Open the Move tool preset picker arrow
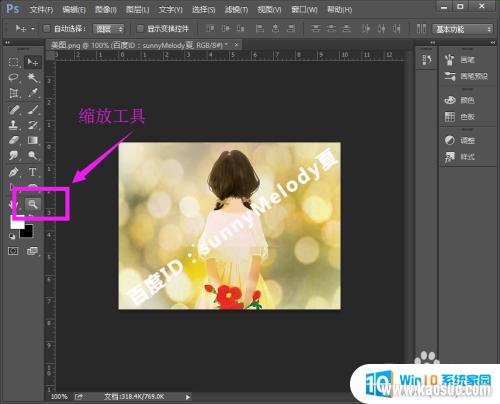 [x=33, y=29]
